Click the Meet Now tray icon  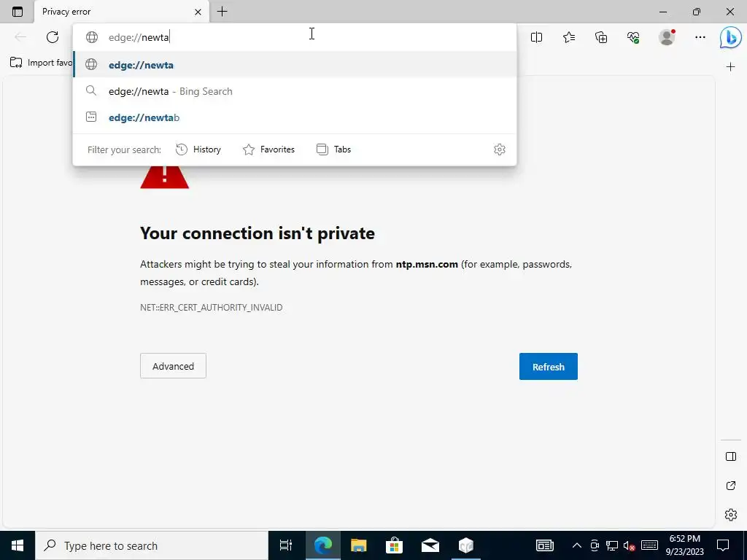594,545
